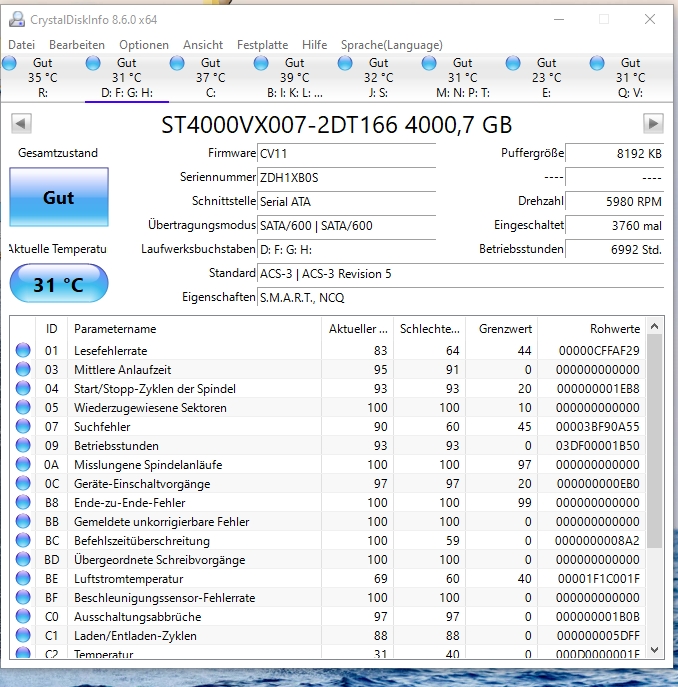Select the disk tab D: F: G: H:

click(127, 78)
